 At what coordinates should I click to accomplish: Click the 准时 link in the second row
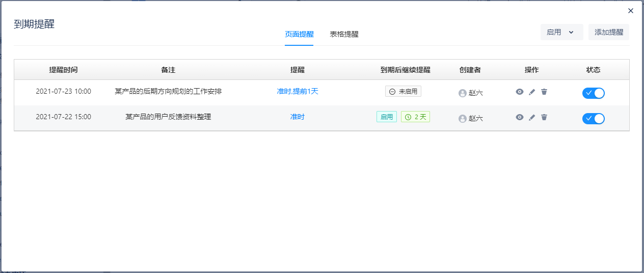298,117
